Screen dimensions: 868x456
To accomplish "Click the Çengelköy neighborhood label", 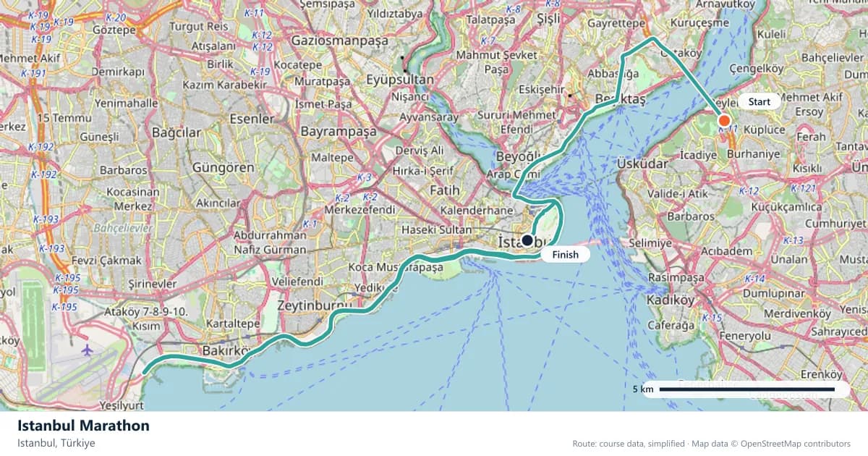I will pos(757,68).
